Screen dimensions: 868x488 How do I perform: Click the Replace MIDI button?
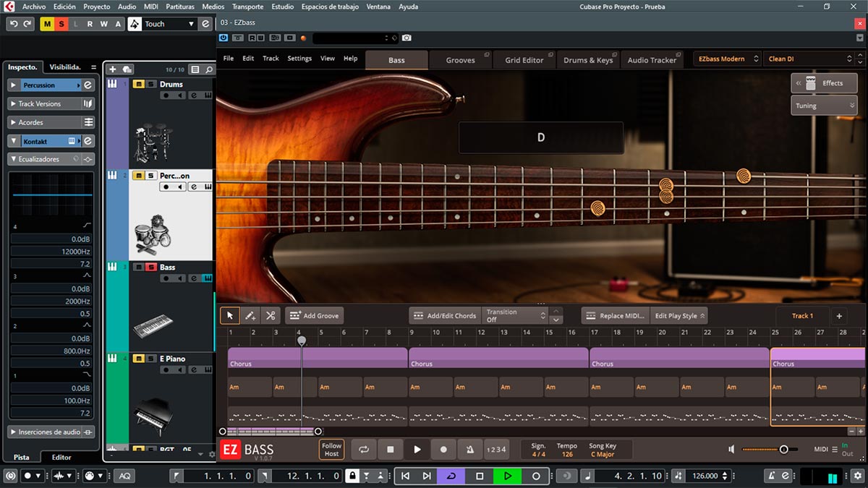[x=615, y=316]
